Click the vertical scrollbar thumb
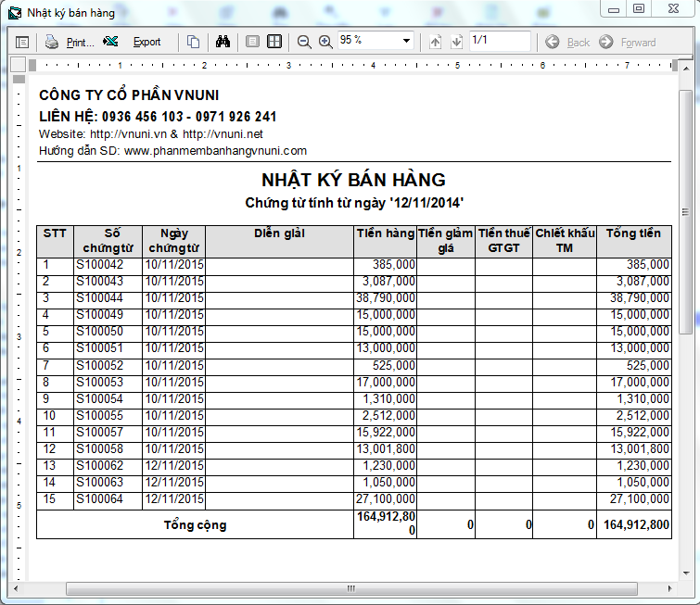The width and height of the screenshot is (700, 605). [685, 211]
